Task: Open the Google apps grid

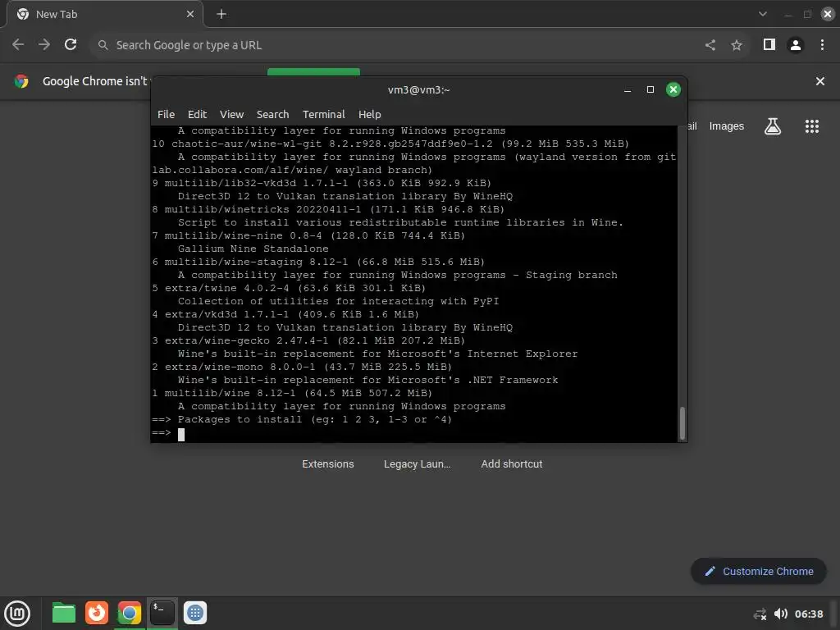Action: point(811,126)
